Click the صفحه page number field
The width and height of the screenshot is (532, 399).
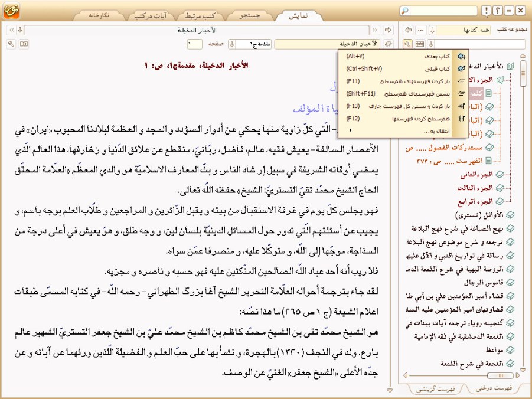pos(194,44)
